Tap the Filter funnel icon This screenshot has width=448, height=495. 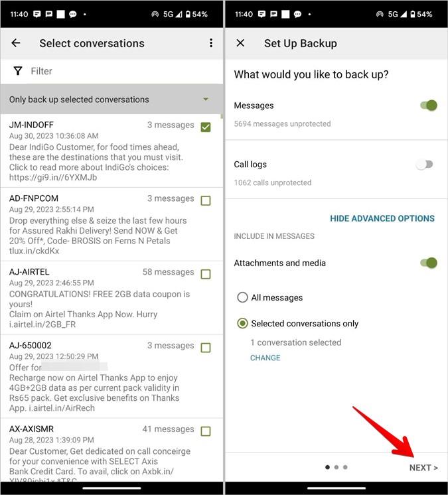(18, 71)
